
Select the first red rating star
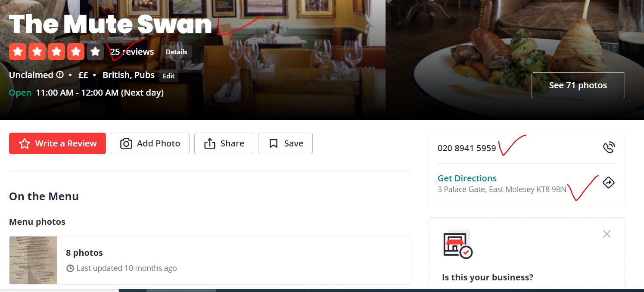tap(18, 52)
